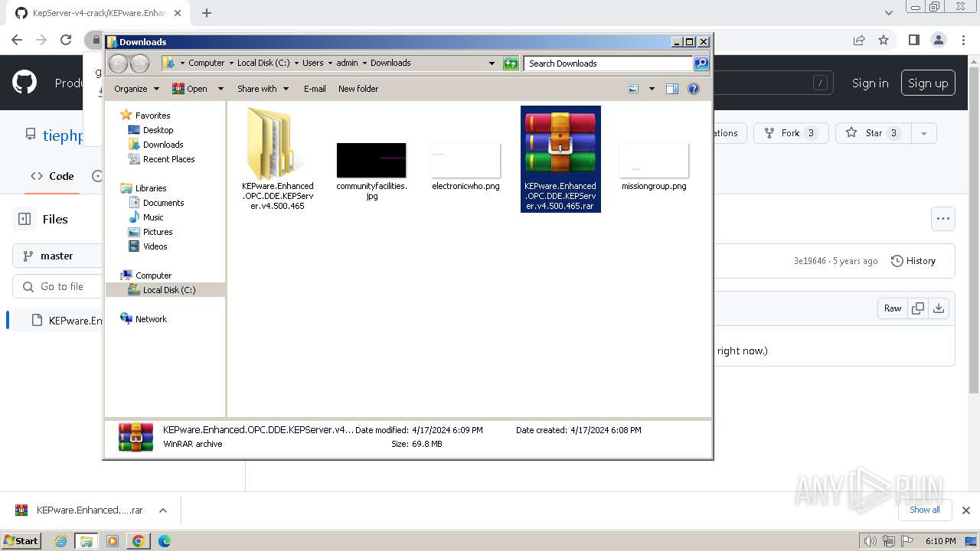This screenshot has height=551, width=980.
Task: Click admin in the address breadcrumb
Action: (347, 64)
